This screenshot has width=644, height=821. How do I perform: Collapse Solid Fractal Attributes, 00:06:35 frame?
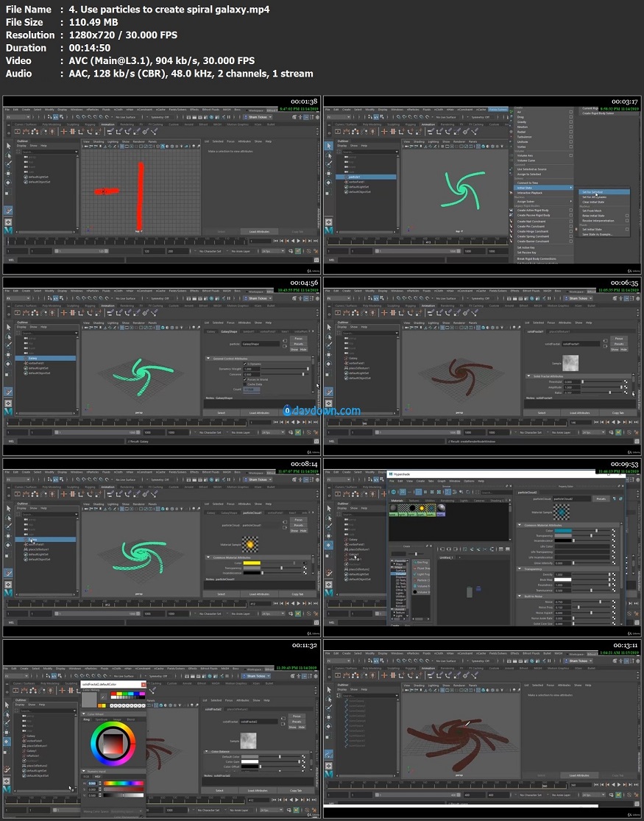point(528,376)
